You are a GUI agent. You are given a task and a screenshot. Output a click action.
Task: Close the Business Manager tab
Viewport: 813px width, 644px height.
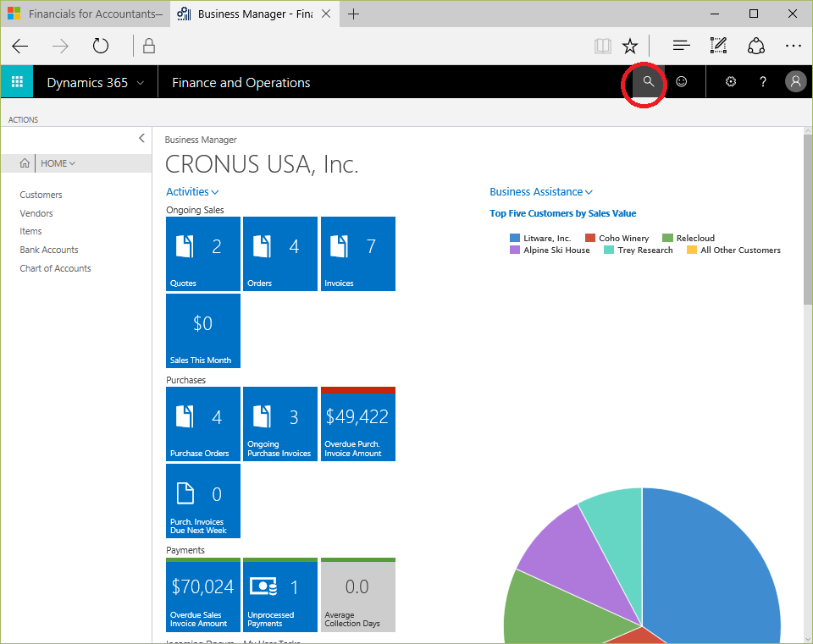coord(326,14)
